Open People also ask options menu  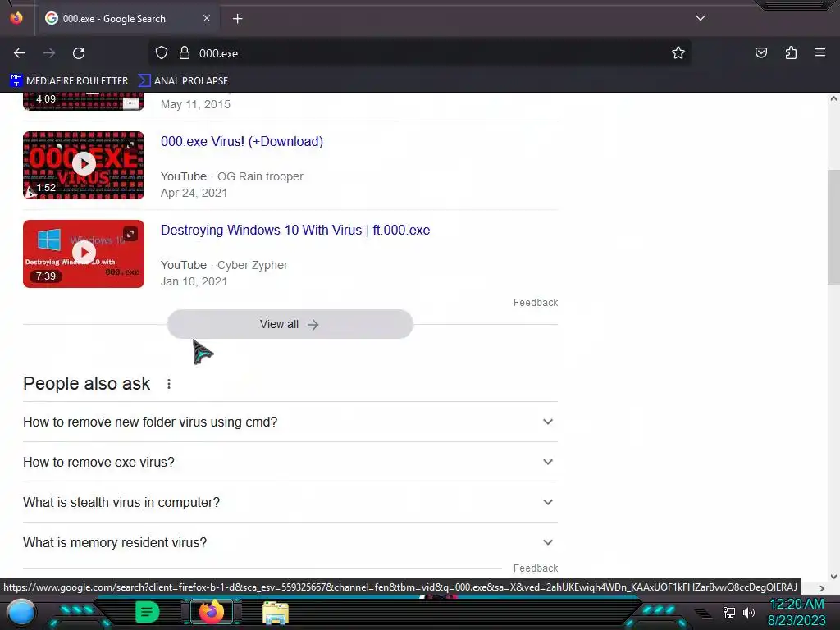169,384
